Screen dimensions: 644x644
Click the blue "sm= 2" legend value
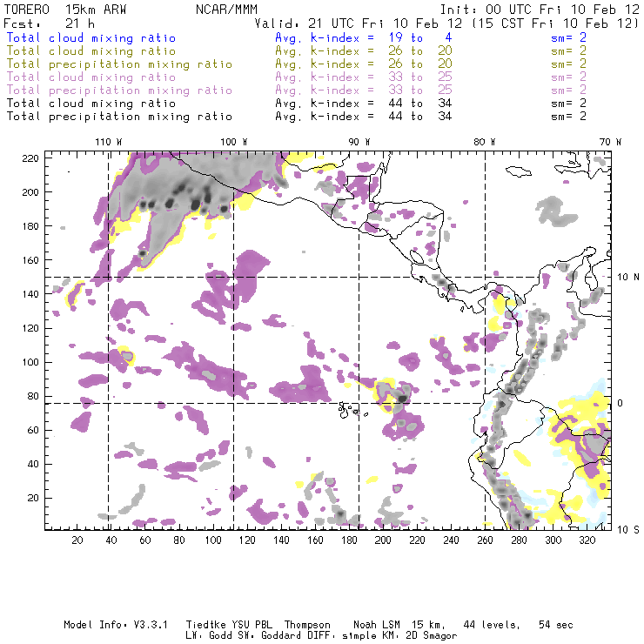pos(569,37)
